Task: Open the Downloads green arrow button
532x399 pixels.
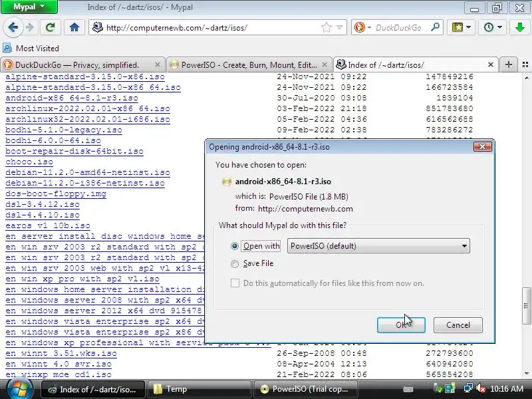Action: point(519,27)
